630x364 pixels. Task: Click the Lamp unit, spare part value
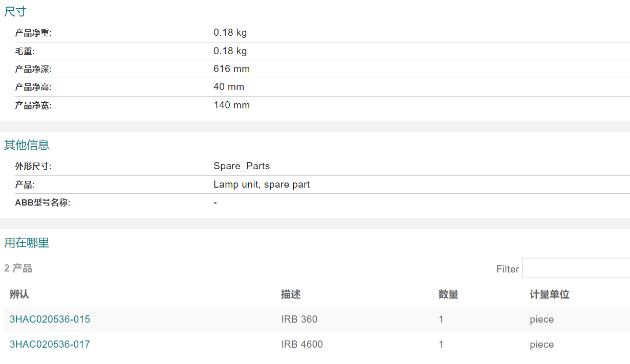click(262, 185)
